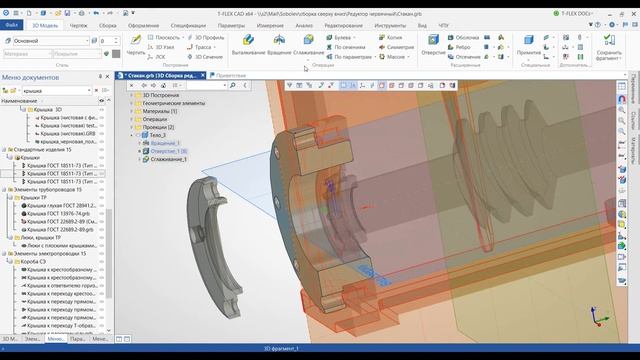Open the Материал dropdown

51,54
